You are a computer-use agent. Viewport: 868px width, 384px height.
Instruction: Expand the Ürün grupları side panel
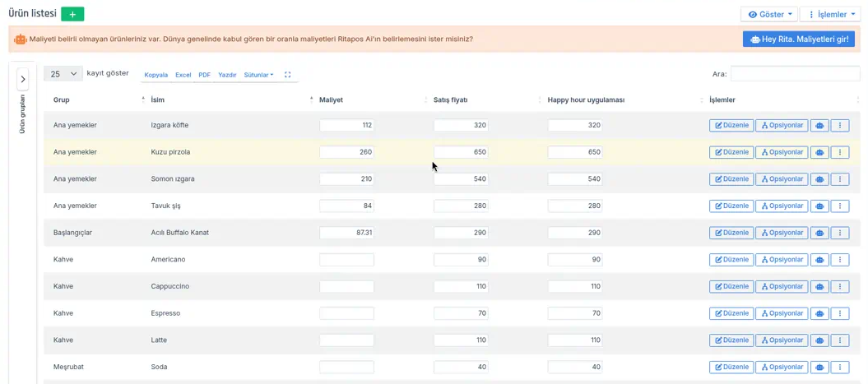[23, 79]
